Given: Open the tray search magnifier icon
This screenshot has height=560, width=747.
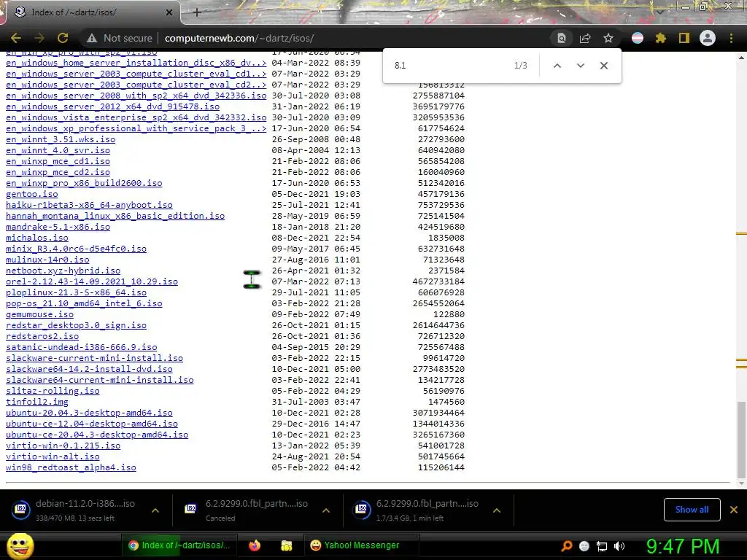Looking at the screenshot, I should pos(567,545).
